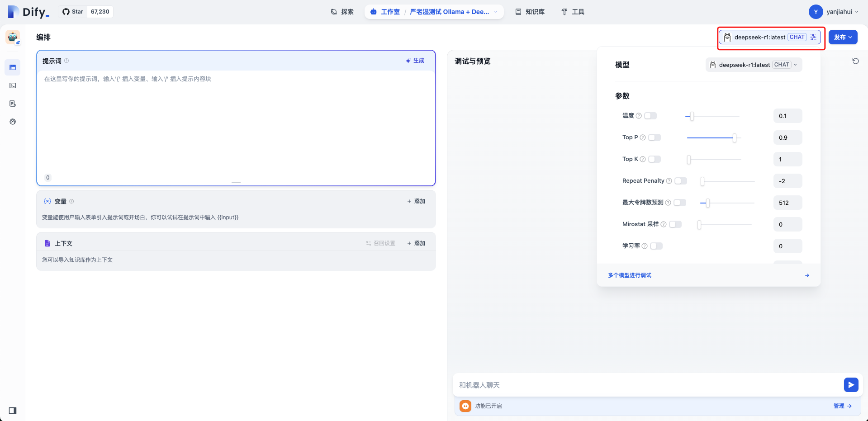Screen dimensions: 868x421
Task: Open the API access terminal icon in sidebar
Action: (13, 85)
